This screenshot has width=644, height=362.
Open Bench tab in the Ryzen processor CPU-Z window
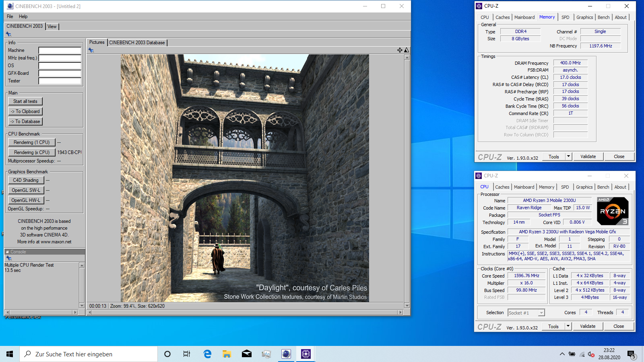tap(603, 187)
